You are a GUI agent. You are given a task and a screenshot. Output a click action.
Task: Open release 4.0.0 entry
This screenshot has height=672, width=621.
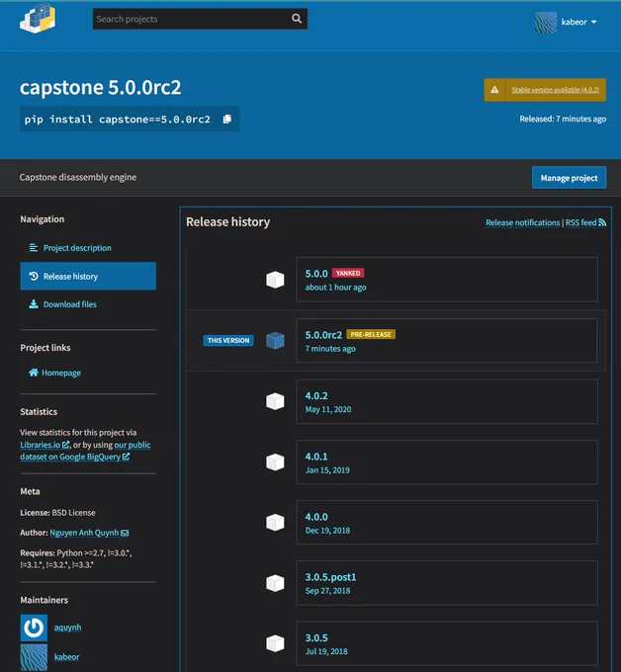(447, 523)
